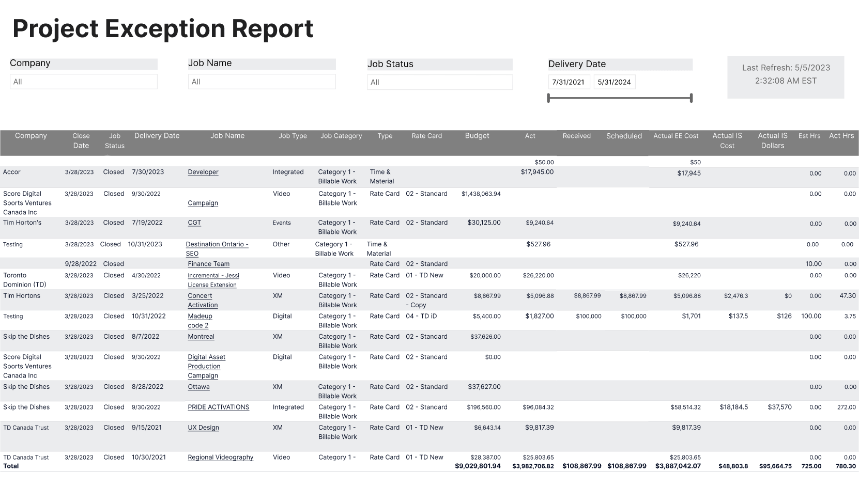Image resolution: width=859 pixels, height=504 pixels.
Task: Sort the table by Company column
Action: pos(30,136)
